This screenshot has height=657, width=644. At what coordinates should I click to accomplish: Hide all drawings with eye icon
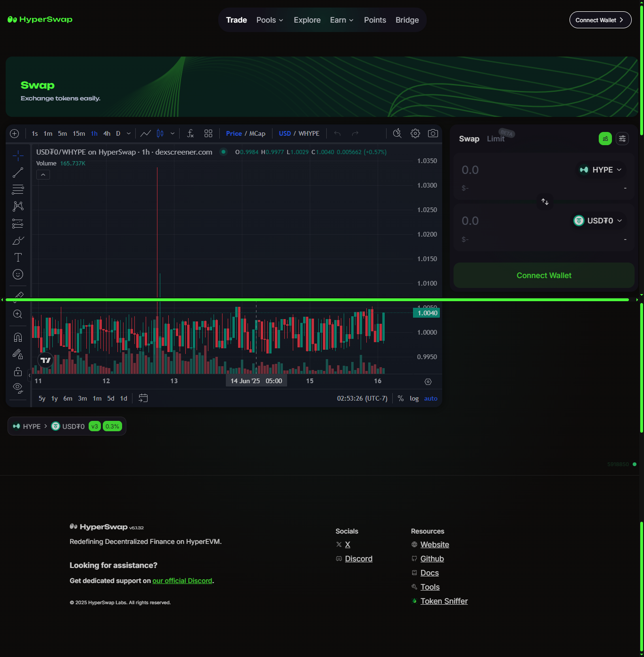[x=18, y=388]
